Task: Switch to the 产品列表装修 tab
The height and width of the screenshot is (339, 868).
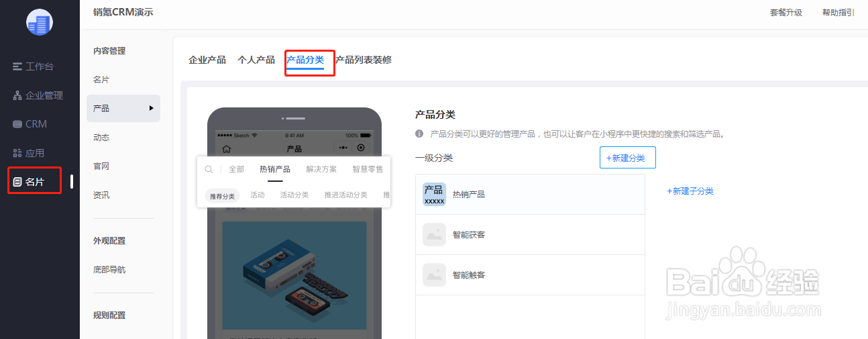Action: tap(364, 60)
